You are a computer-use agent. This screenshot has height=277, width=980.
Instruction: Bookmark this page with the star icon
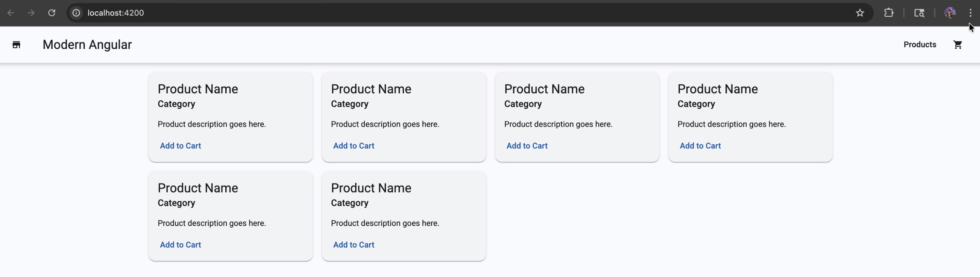[860, 13]
